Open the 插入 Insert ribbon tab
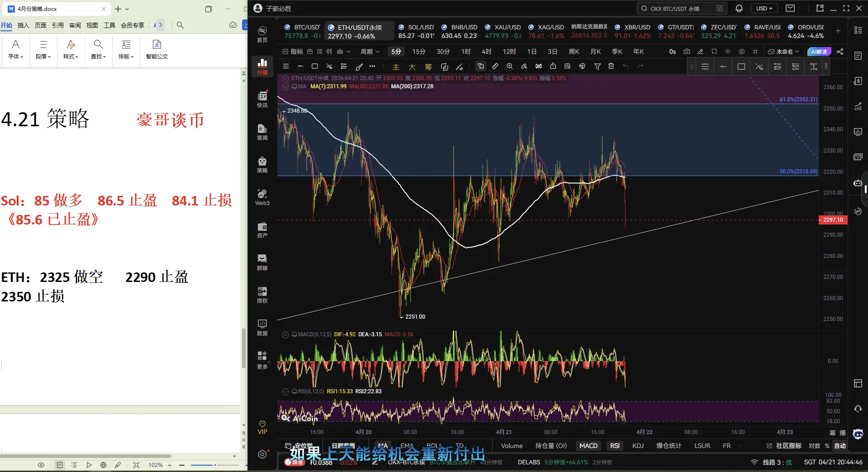Image resolution: width=868 pixels, height=472 pixels. click(x=23, y=25)
